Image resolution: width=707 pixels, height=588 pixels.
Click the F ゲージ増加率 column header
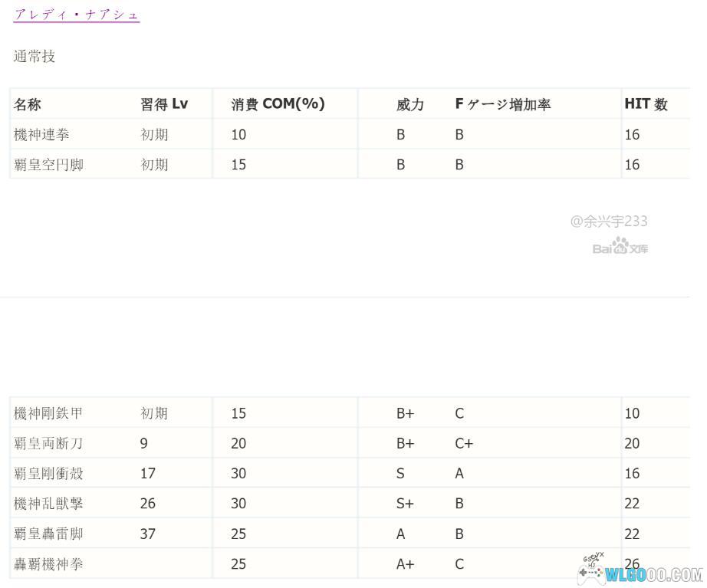503,104
